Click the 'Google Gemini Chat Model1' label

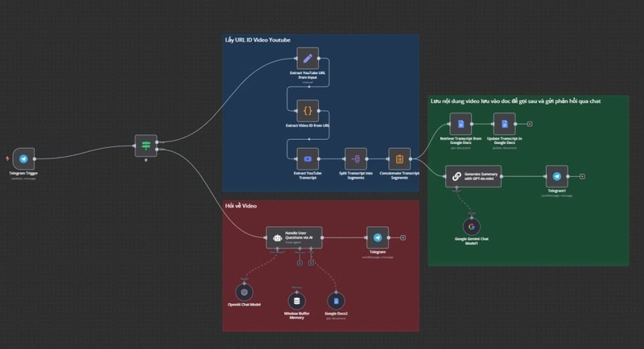(x=472, y=240)
